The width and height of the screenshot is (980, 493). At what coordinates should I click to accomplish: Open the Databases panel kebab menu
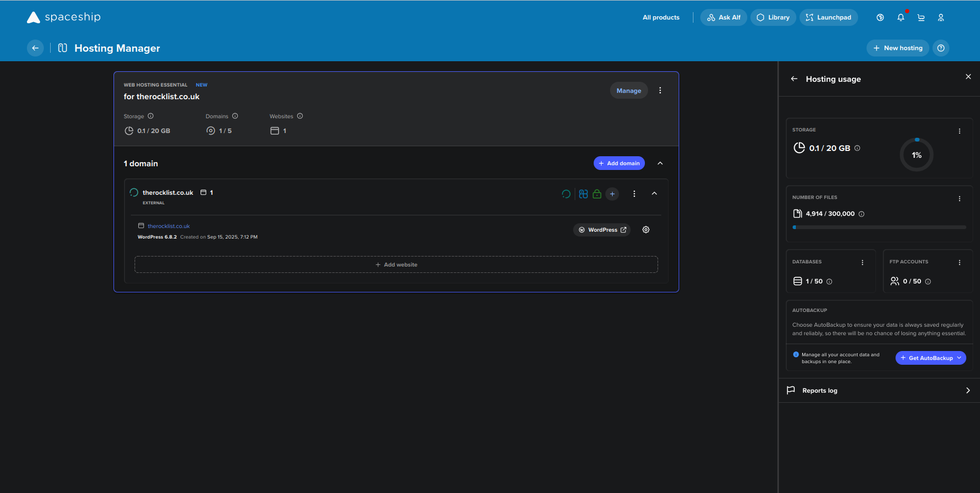click(x=862, y=262)
